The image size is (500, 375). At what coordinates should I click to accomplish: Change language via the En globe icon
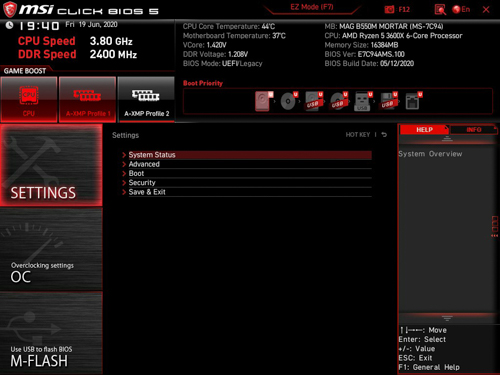(x=461, y=10)
